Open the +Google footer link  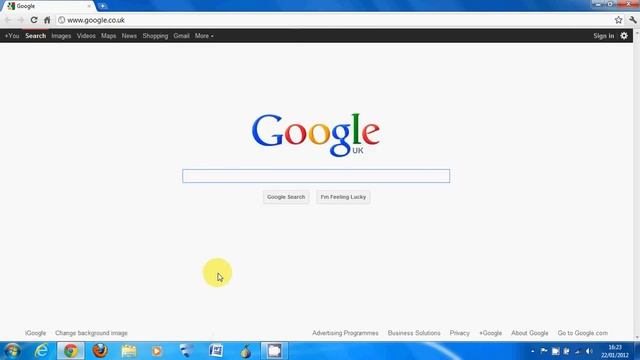pos(490,333)
